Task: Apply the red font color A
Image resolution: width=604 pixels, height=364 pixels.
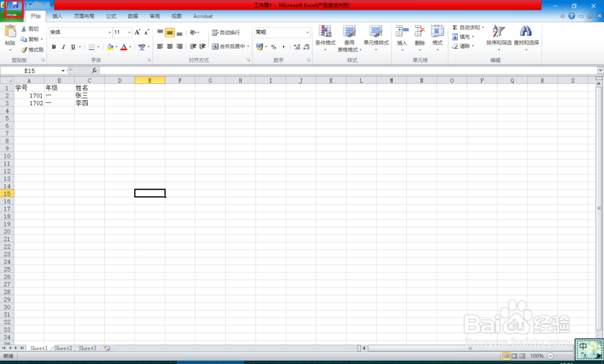Action: point(124,47)
